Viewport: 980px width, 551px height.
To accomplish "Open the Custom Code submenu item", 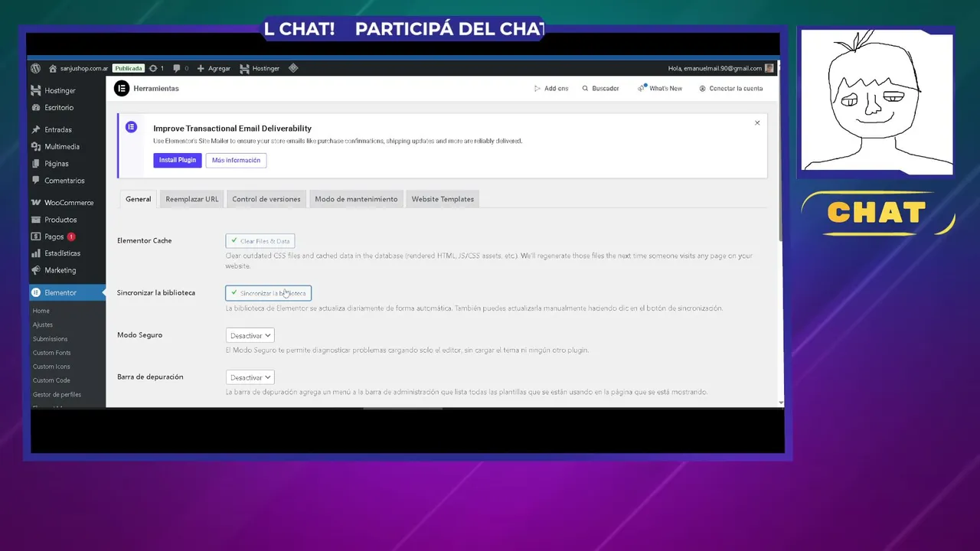I will pyautogui.click(x=51, y=380).
